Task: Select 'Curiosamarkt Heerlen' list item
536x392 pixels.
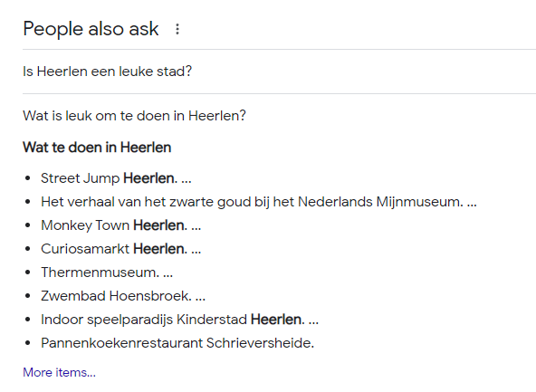Action: click(120, 249)
